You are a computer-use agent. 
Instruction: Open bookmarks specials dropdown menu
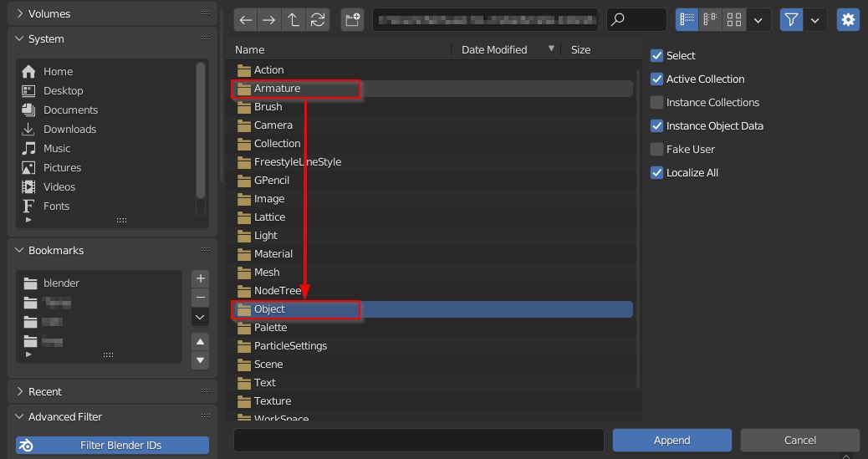tap(201, 317)
